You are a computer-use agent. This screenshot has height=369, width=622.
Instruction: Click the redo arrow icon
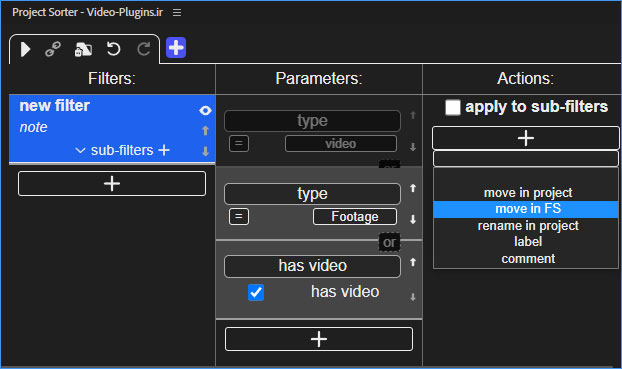(144, 49)
